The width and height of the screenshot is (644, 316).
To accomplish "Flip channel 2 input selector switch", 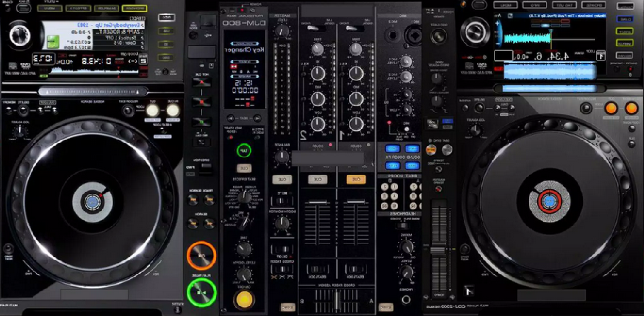I will pyautogui.click(x=318, y=28).
